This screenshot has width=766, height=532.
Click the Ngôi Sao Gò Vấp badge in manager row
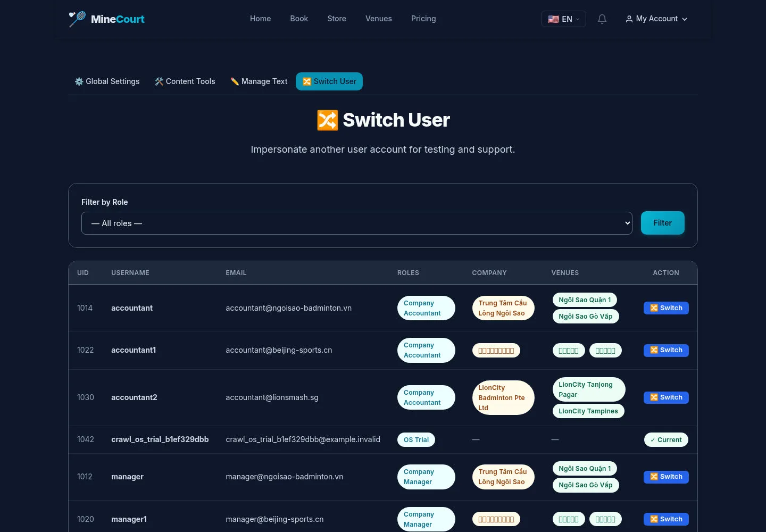(x=586, y=485)
